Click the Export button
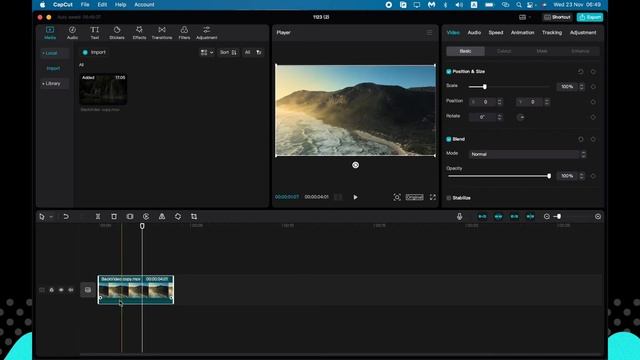The height and width of the screenshot is (360, 640). click(590, 17)
